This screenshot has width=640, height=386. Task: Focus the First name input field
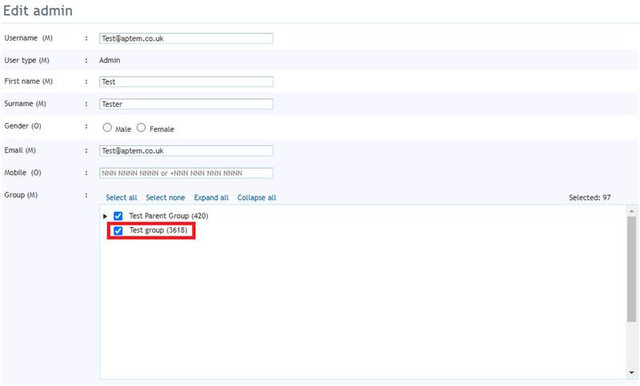(186, 82)
